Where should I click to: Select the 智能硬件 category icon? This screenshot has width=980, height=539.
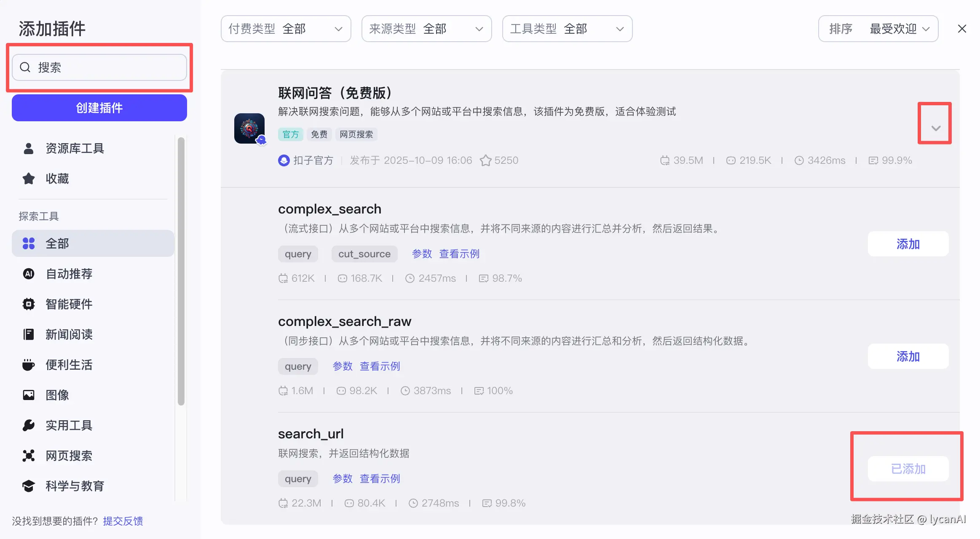28,304
